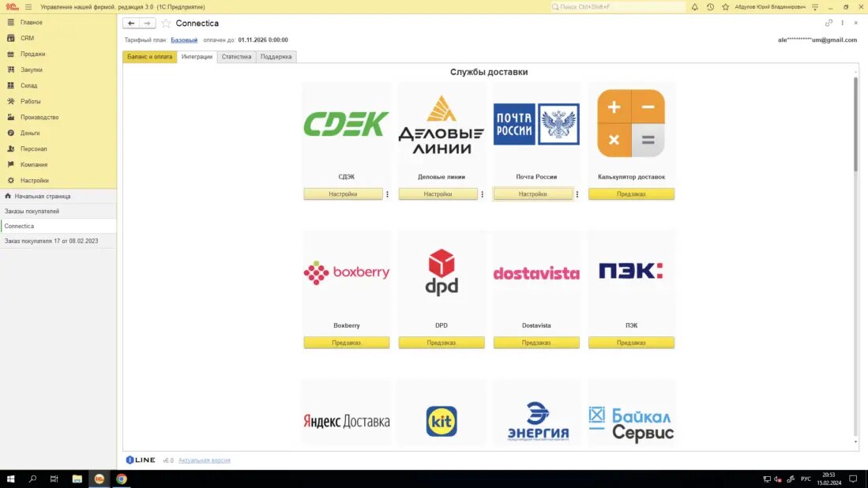This screenshot has height=488, width=868.
Task: Open Продажи section in sidebar
Action: click(58, 54)
